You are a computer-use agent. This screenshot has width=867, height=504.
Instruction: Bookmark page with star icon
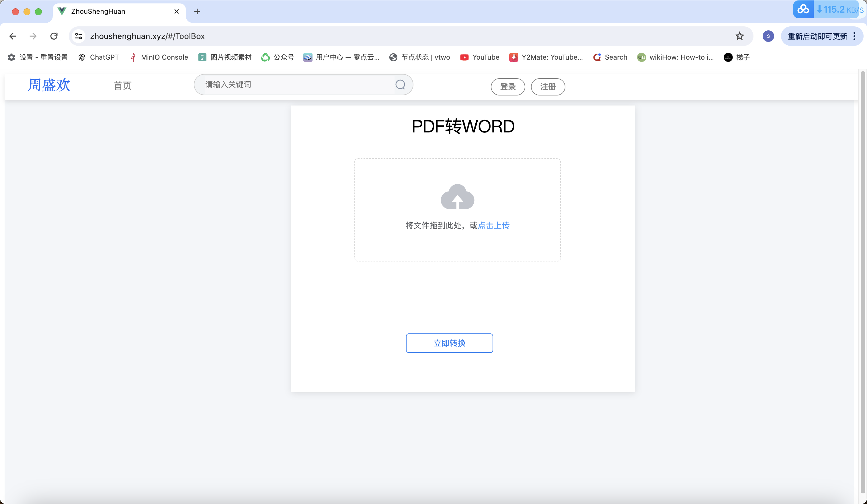click(x=739, y=36)
